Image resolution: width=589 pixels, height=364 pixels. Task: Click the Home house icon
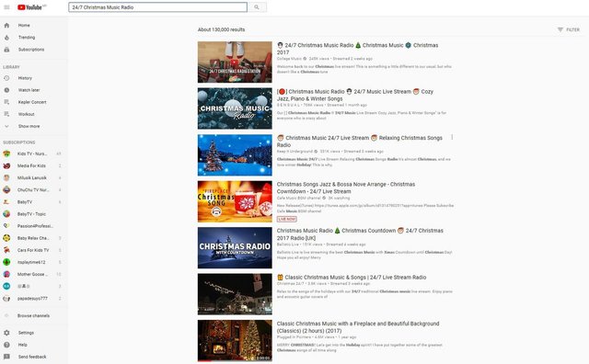pos(6,25)
